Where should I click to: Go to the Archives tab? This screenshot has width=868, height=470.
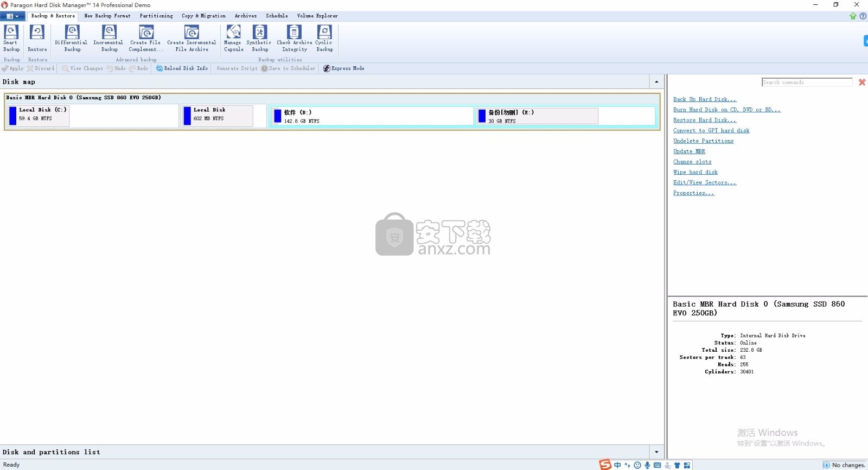[246, 16]
